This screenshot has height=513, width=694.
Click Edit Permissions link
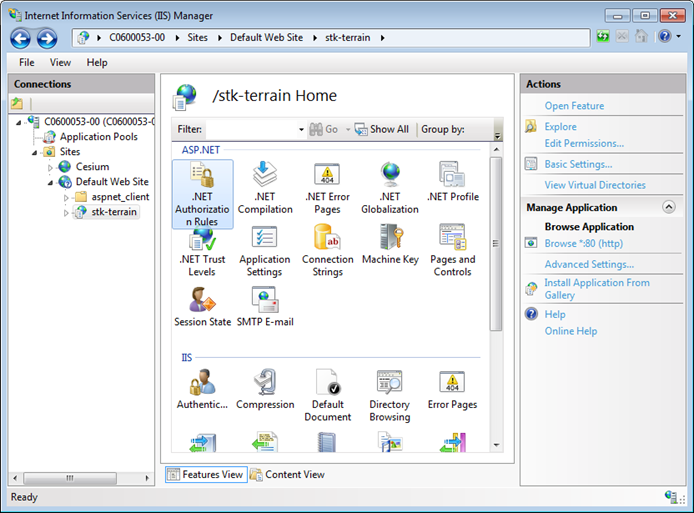coord(584,143)
